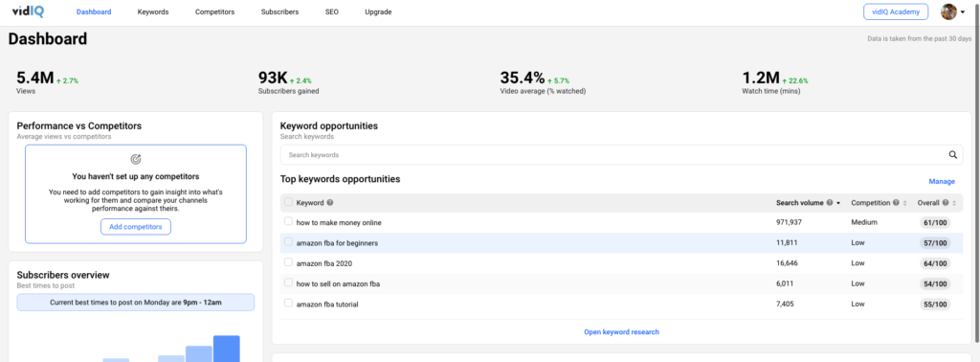Viewport: 980px width, 362px height.
Task: Click the Medium competition value
Action: (864, 222)
